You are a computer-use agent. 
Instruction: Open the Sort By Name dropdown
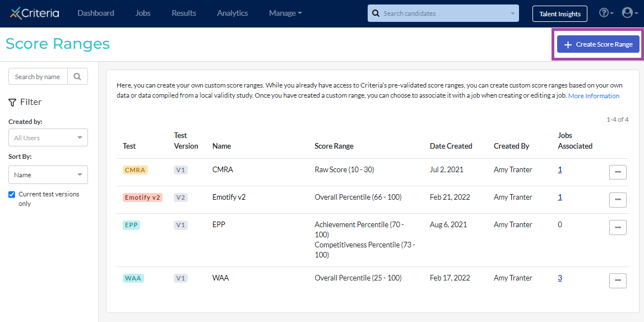tap(48, 175)
